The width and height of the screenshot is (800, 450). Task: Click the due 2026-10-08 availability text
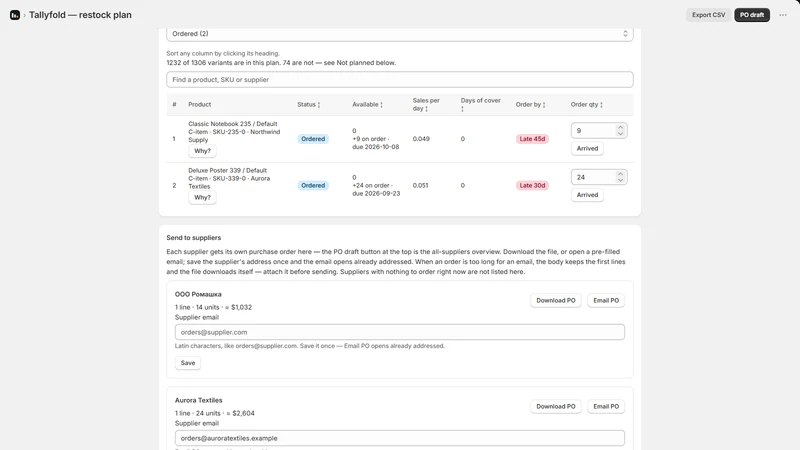point(376,147)
